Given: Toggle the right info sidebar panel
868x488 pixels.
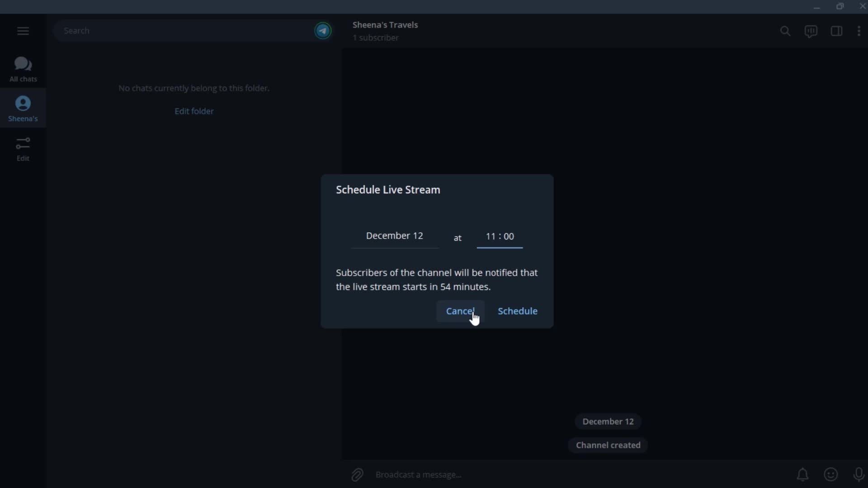Looking at the screenshot, I should (836, 31).
